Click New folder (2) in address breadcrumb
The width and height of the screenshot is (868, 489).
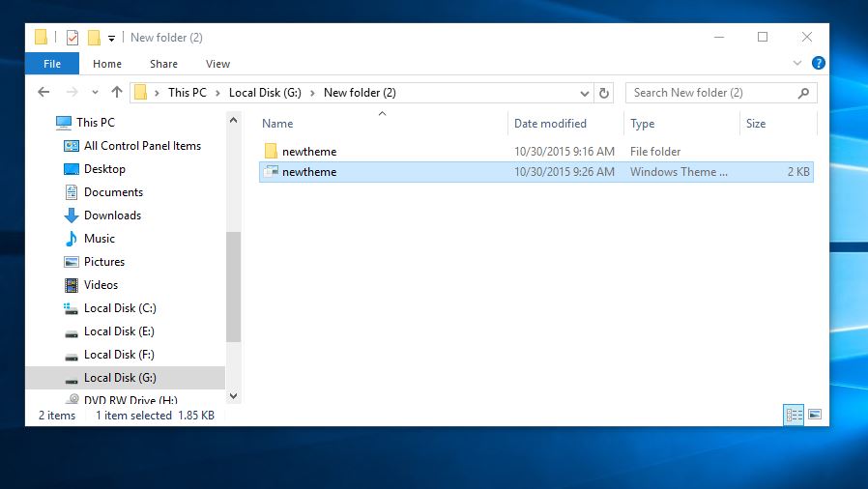[x=360, y=93]
